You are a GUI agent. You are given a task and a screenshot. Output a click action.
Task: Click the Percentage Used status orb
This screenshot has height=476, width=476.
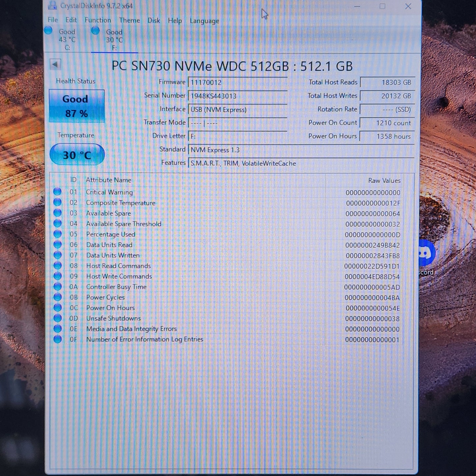coord(57,234)
